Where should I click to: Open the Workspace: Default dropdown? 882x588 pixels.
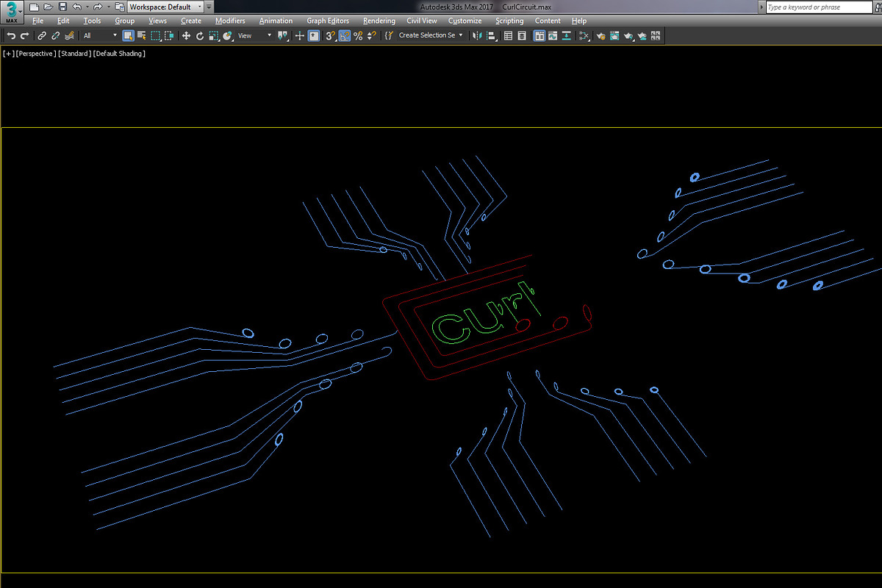point(165,7)
